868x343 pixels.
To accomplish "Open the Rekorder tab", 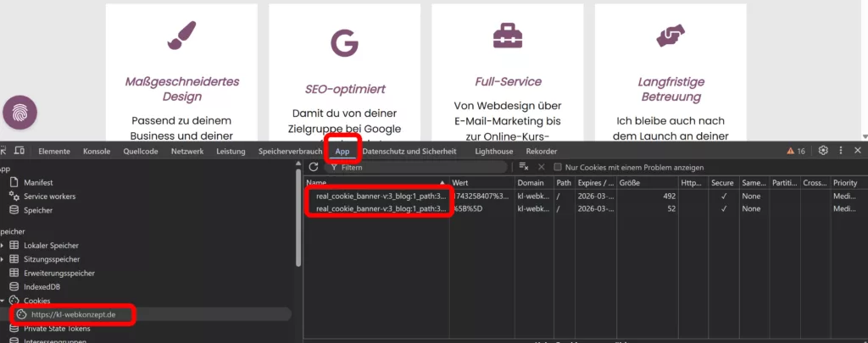I will point(542,151).
